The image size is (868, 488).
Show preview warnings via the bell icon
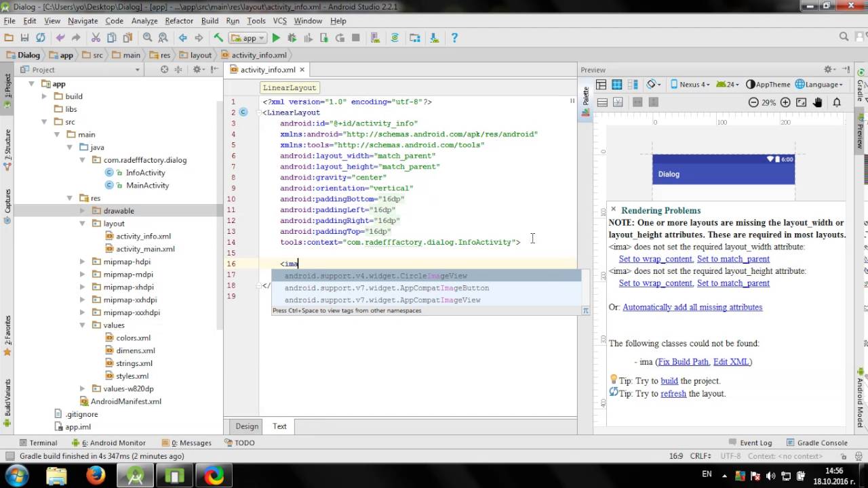click(x=837, y=102)
